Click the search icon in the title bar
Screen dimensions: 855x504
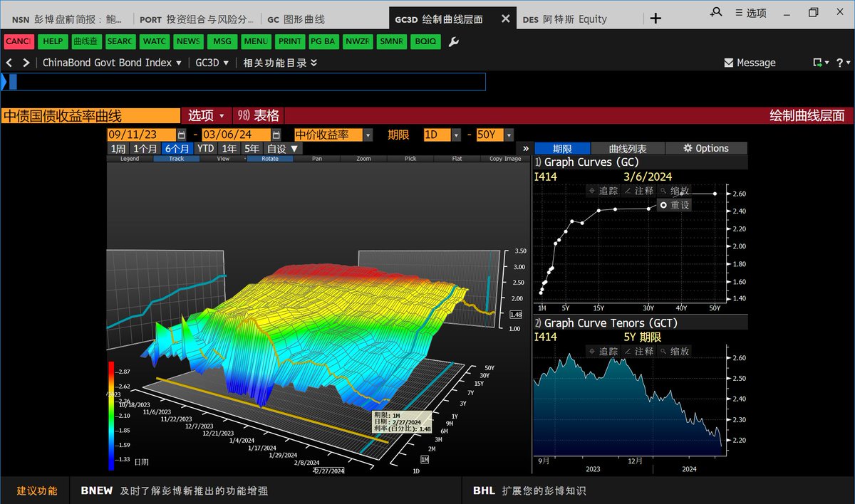coord(716,12)
